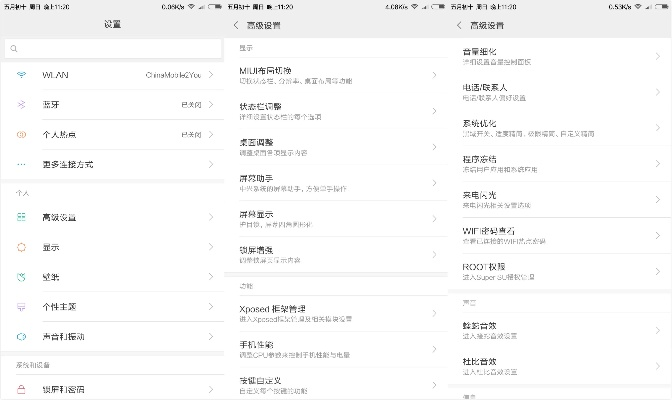672x400 pixels.
Task: Click the search magnifier icon
Action: coord(13,48)
